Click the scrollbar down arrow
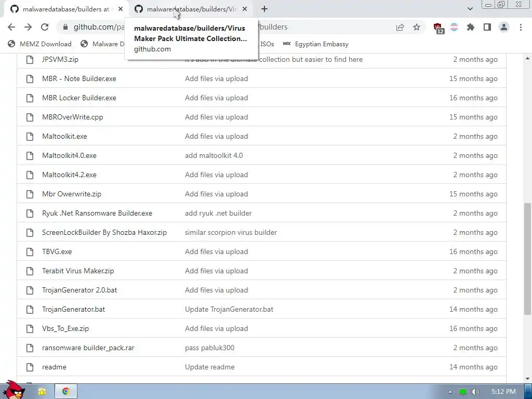The height and width of the screenshot is (399, 532). pyautogui.click(x=527, y=379)
